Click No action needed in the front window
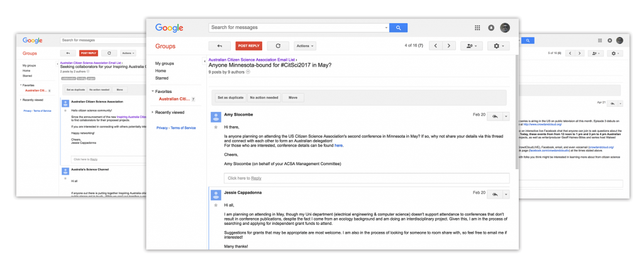644x267 pixels. click(264, 97)
